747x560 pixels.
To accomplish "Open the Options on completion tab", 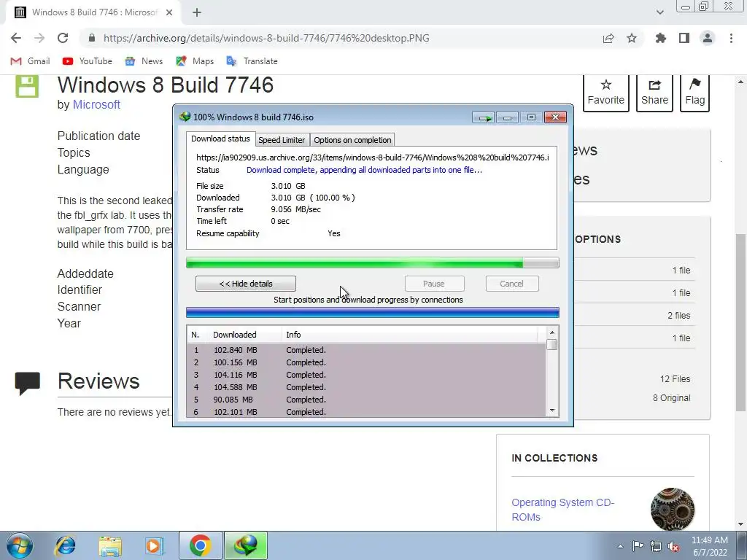I will pyautogui.click(x=352, y=140).
